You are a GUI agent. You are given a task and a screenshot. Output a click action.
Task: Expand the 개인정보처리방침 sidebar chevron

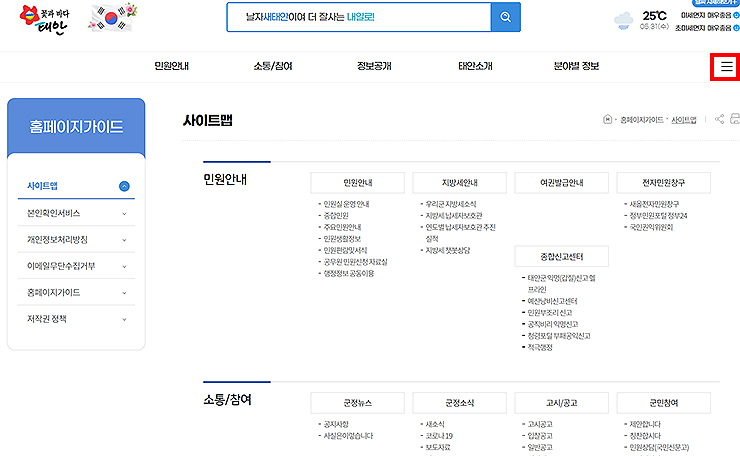pos(124,240)
